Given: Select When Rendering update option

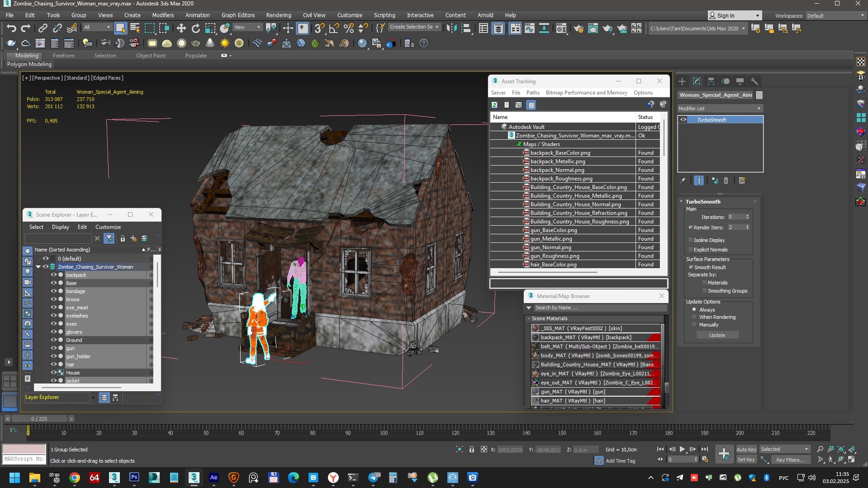Looking at the screenshot, I should tap(694, 317).
